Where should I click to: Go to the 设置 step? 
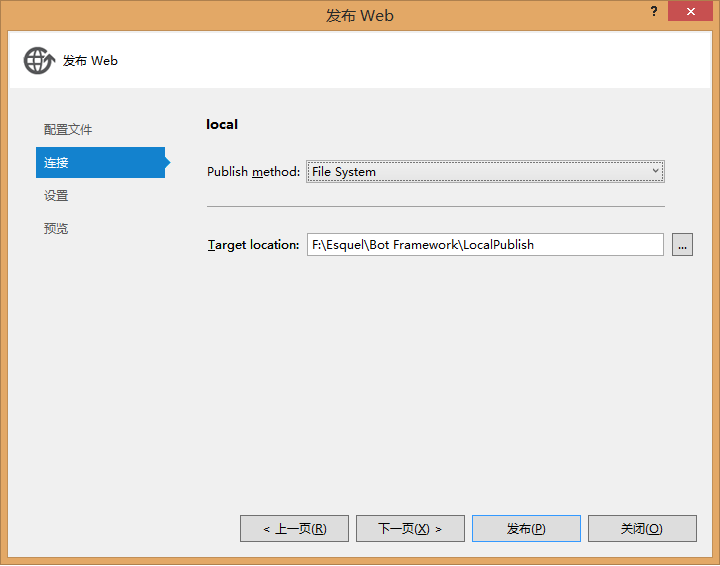click(56, 196)
